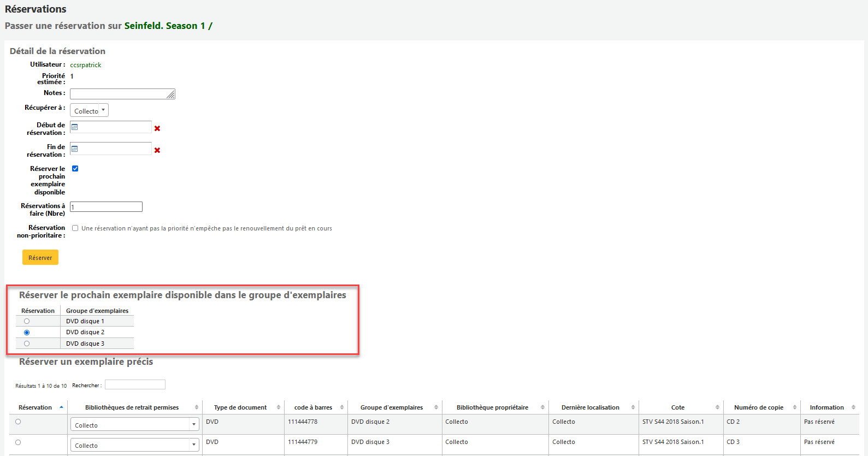Open Récupérer à Collecto dropdown

click(89, 110)
